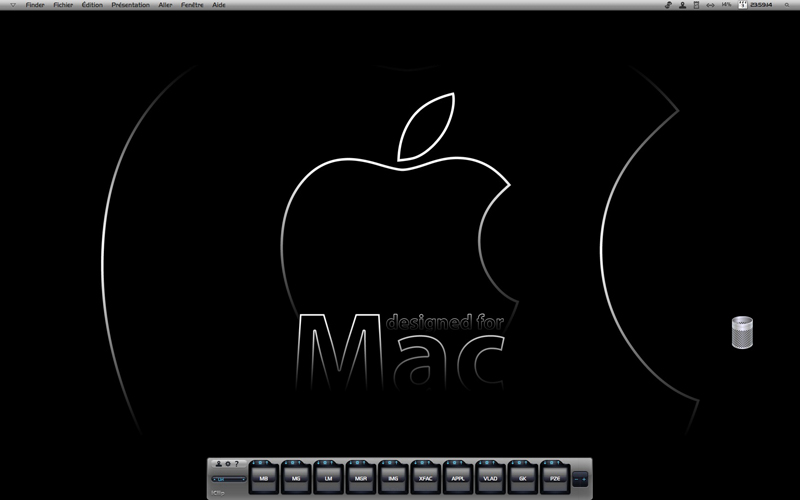Open iClip settings gear
The height and width of the screenshot is (500, 800).
point(228,464)
